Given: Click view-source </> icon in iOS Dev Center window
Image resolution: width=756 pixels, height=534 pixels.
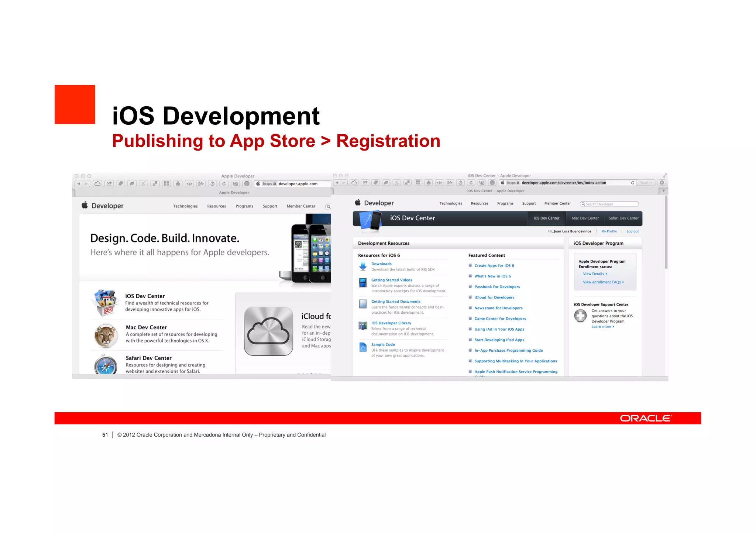Looking at the screenshot, I should click(x=439, y=183).
